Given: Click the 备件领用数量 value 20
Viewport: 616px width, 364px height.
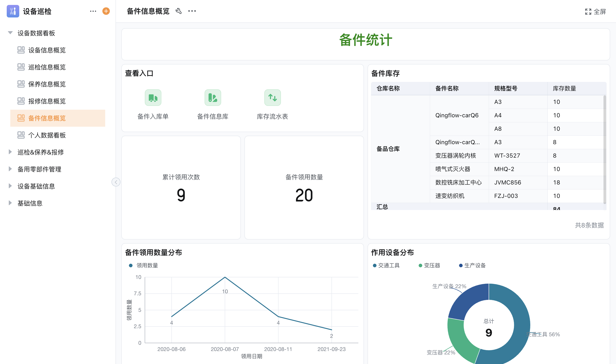Looking at the screenshot, I should (x=304, y=195).
